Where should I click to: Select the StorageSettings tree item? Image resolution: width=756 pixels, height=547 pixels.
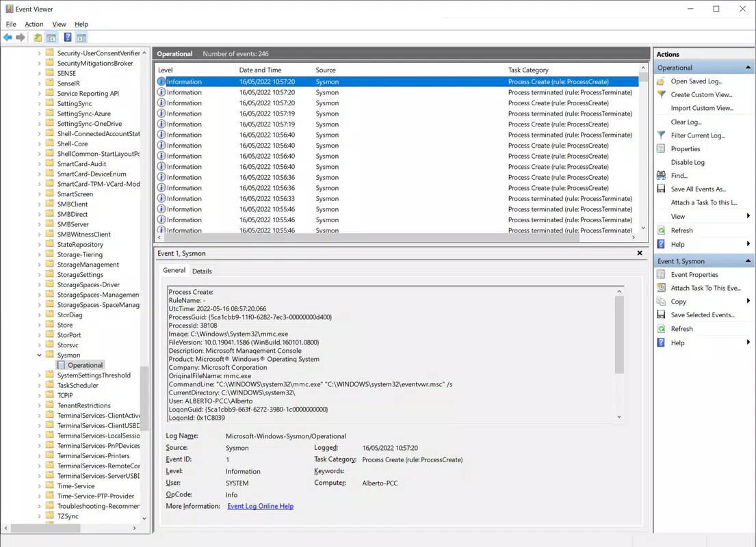click(x=80, y=275)
